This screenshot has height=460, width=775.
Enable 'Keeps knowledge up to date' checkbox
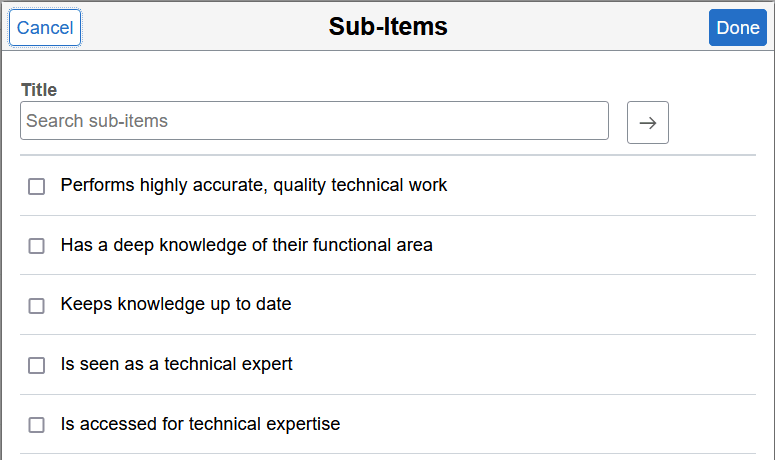point(37,306)
